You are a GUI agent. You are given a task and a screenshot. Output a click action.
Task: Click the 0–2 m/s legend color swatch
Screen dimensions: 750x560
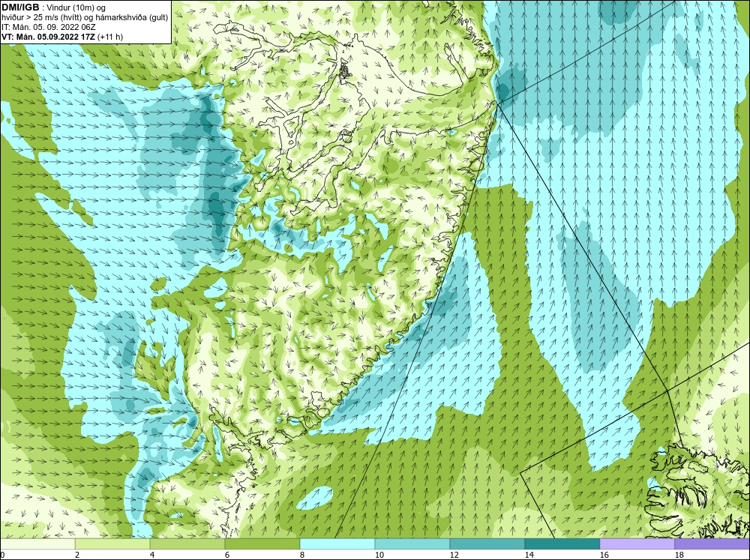click(37, 544)
